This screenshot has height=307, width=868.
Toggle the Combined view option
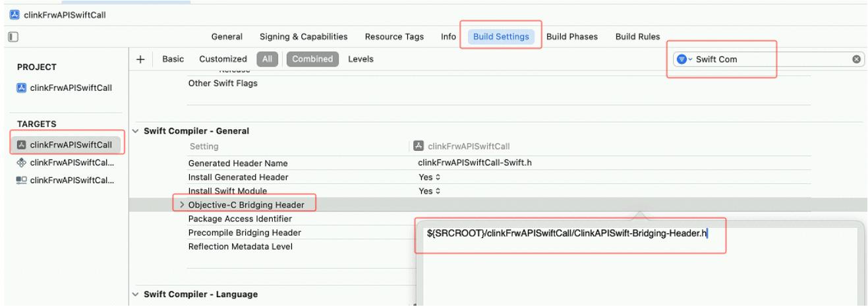click(312, 59)
